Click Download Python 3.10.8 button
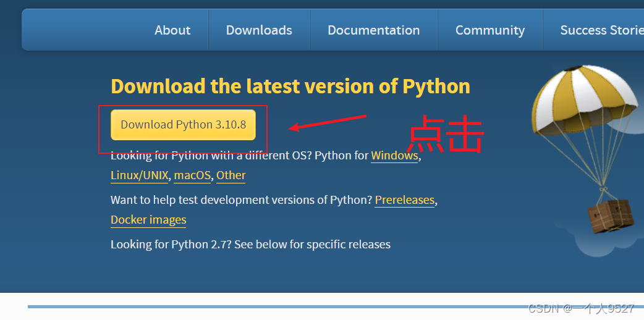 (x=183, y=124)
